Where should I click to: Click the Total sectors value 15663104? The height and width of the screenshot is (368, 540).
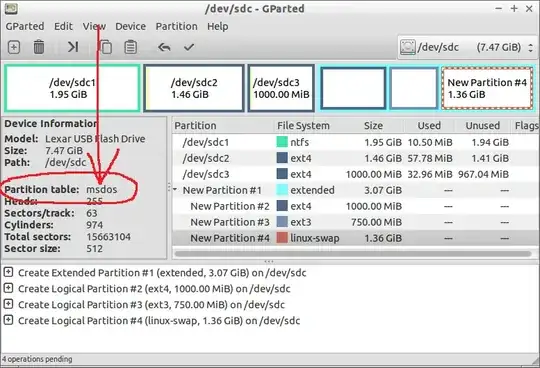click(x=108, y=237)
